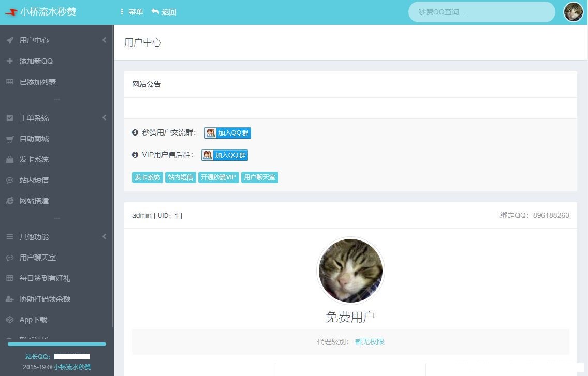This screenshot has width=588, height=376.
Task: Expand the 用户中心 sidebar chevron
Action: pos(104,40)
